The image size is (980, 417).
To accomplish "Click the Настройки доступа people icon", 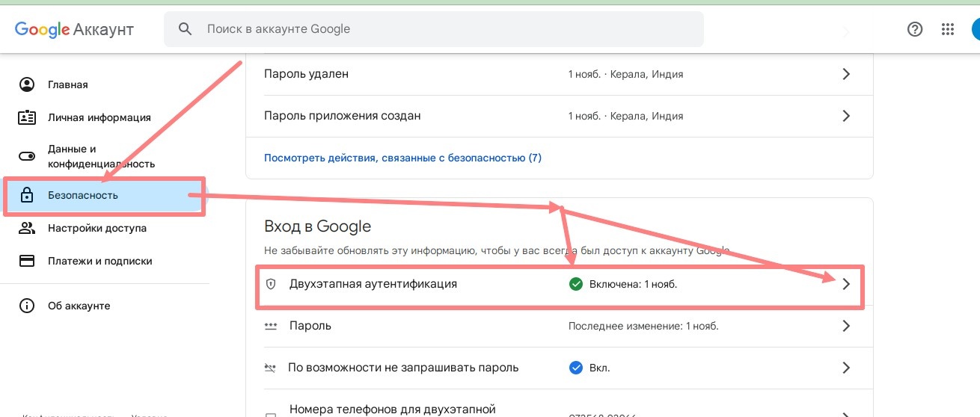I will (x=27, y=228).
